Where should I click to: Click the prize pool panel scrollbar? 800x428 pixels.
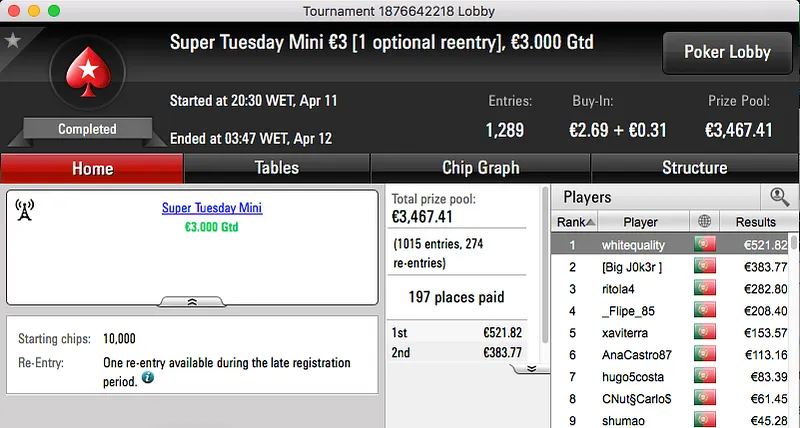545,270
